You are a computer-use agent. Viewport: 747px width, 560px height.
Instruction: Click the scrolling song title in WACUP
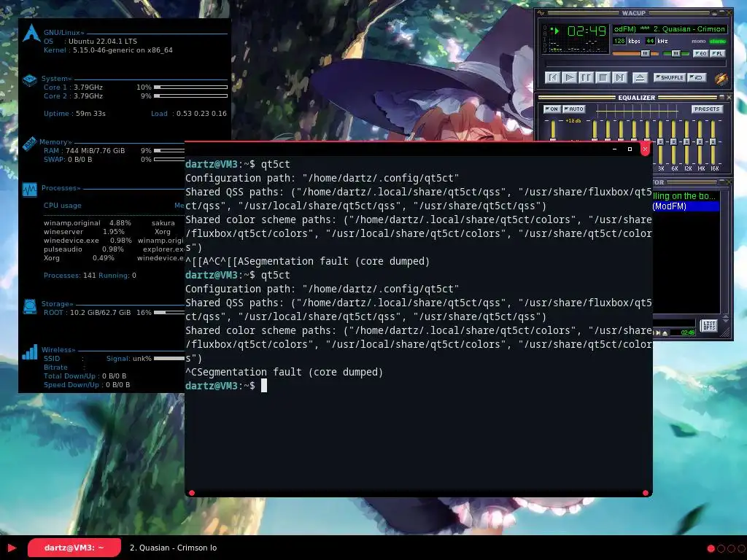(670, 29)
